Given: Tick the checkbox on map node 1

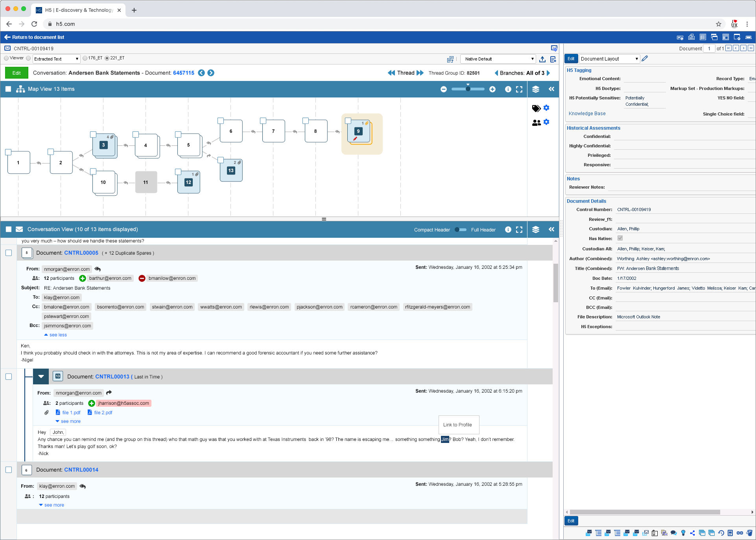Looking at the screenshot, I should (8, 152).
